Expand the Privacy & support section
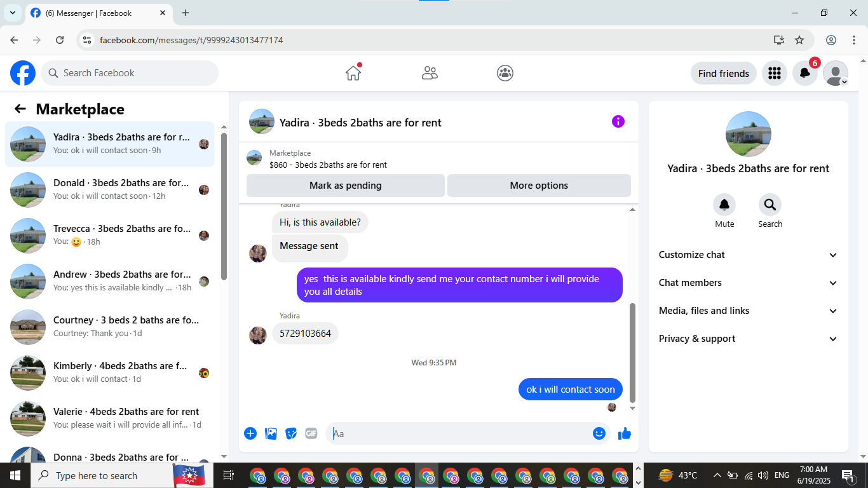This screenshot has width=868, height=488. point(749,339)
